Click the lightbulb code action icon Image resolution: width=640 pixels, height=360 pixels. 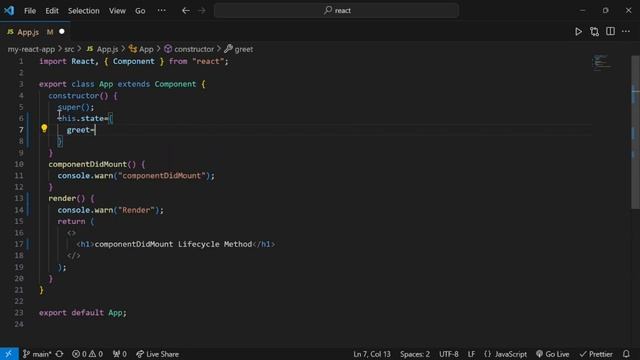click(x=44, y=129)
